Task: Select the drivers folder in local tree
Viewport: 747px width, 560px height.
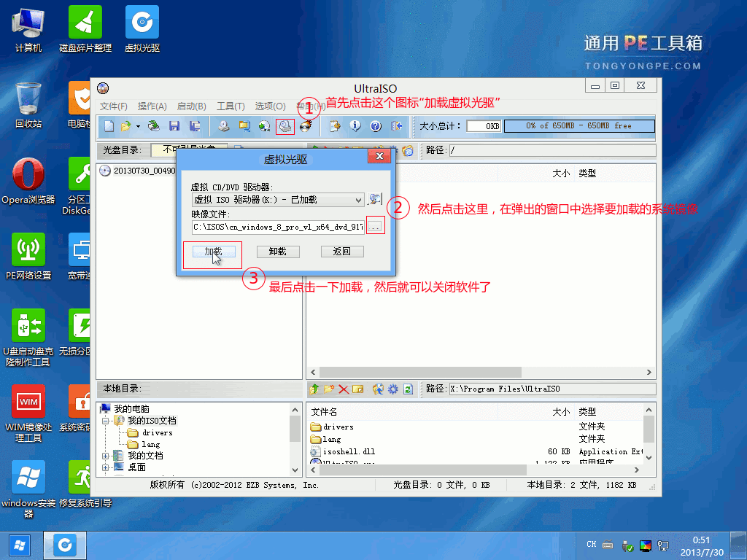Action: tap(158, 432)
